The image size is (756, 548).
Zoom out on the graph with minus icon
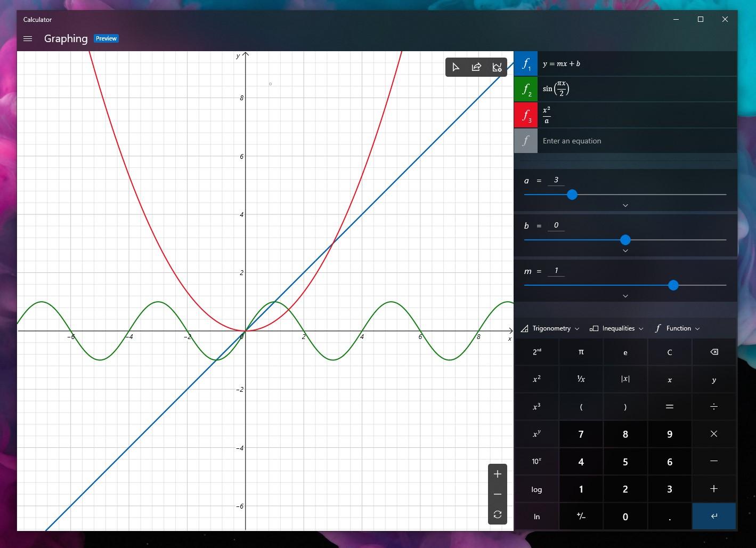pyautogui.click(x=497, y=494)
